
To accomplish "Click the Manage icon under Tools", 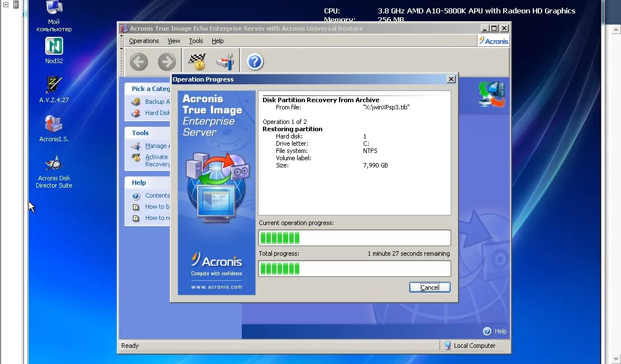I will [136, 146].
